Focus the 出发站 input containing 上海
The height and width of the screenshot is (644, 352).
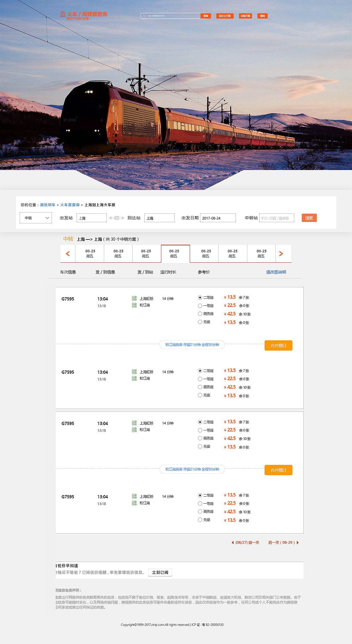click(92, 218)
